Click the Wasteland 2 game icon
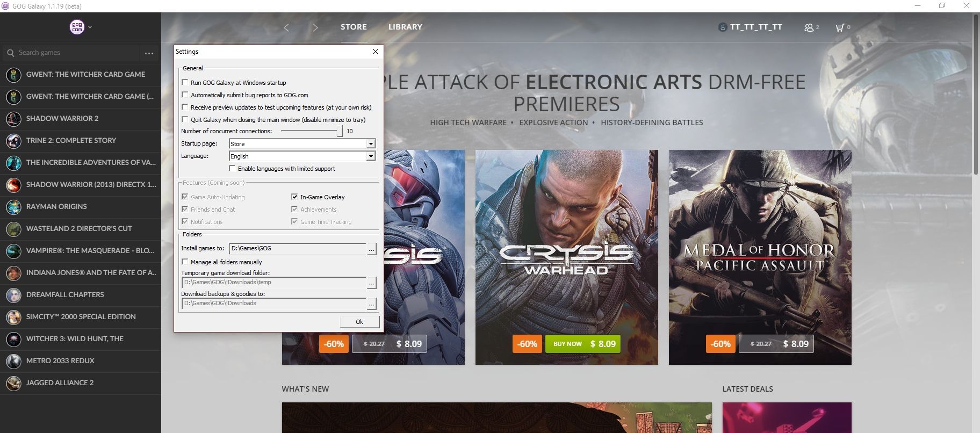Image resolution: width=980 pixels, height=433 pixels. tap(13, 229)
